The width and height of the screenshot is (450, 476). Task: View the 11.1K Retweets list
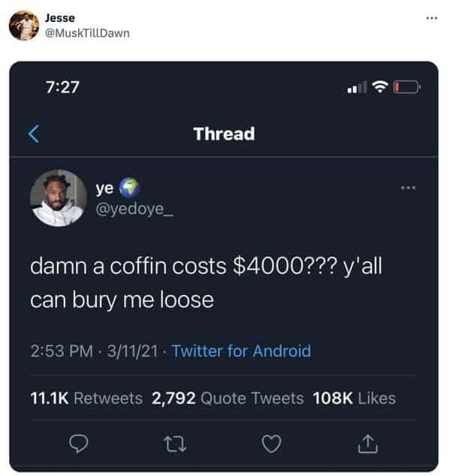click(86, 398)
